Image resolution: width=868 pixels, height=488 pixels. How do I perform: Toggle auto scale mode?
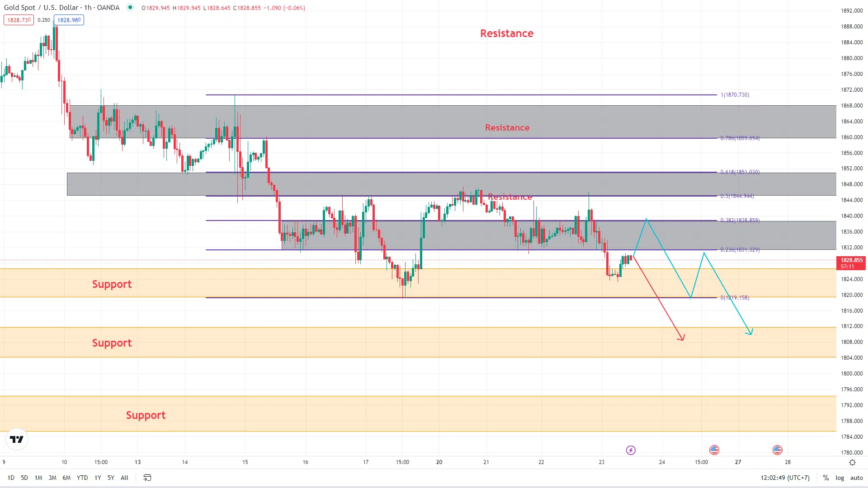pos(856,478)
